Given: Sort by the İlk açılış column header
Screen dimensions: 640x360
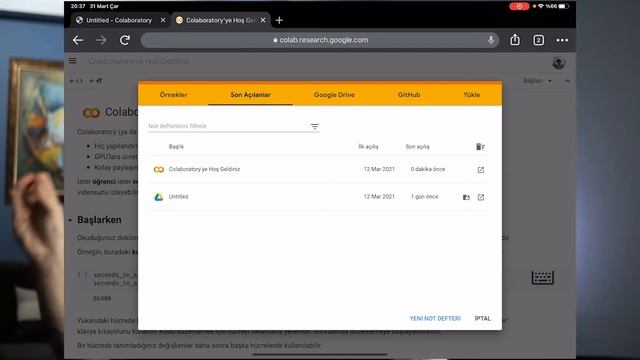Looking at the screenshot, I should (368, 147).
